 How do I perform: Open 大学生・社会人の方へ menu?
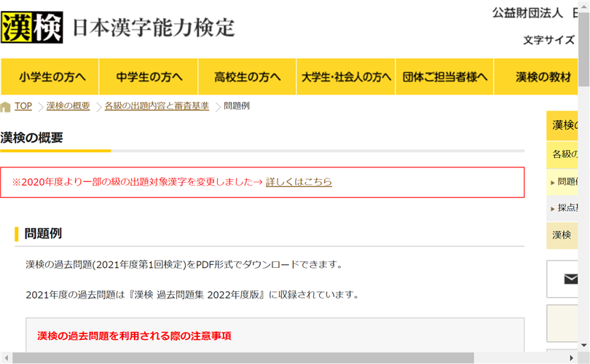(x=346, y=76)
